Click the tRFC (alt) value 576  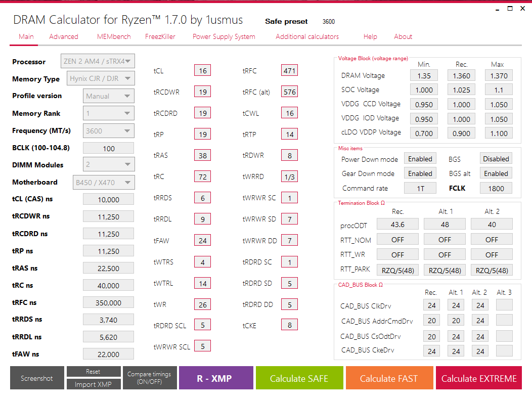tap(289, 92)
